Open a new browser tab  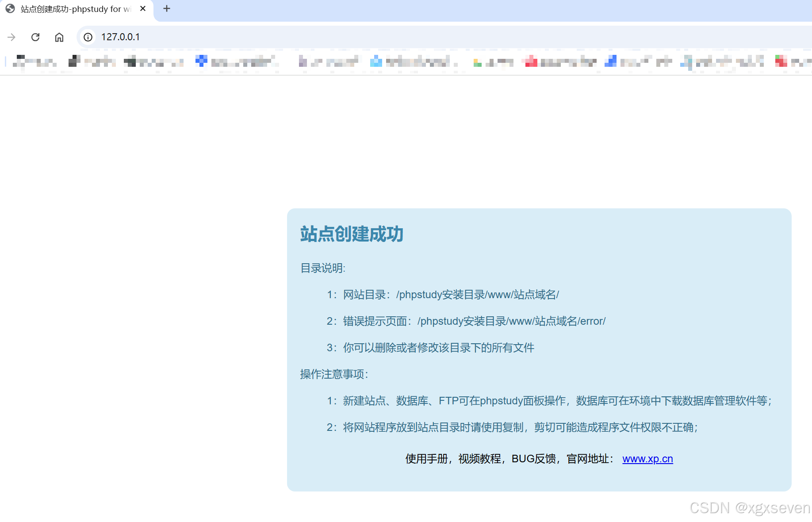167,8
